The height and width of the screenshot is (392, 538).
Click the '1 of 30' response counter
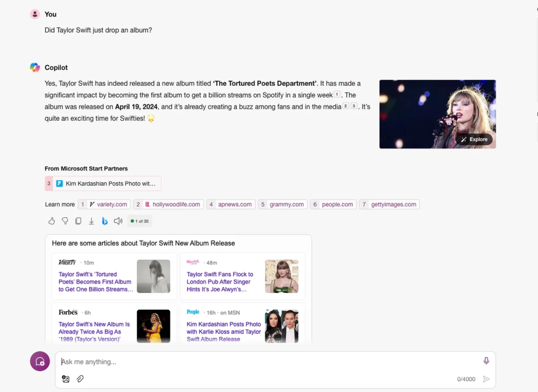(139, 221)
